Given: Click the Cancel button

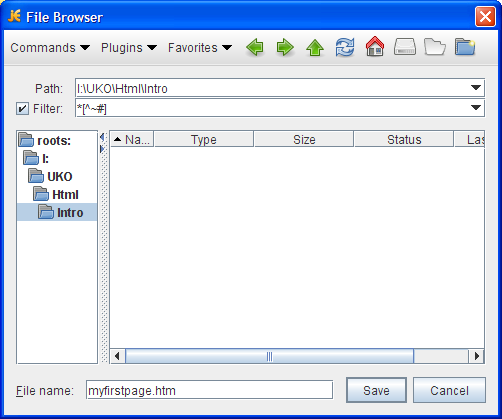Looking at the screenshot, I should coord(449,390).
